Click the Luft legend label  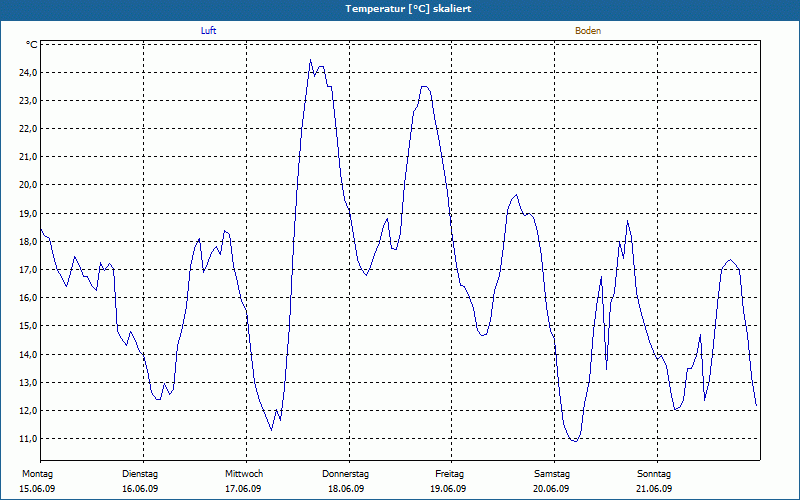coord(208,31)
